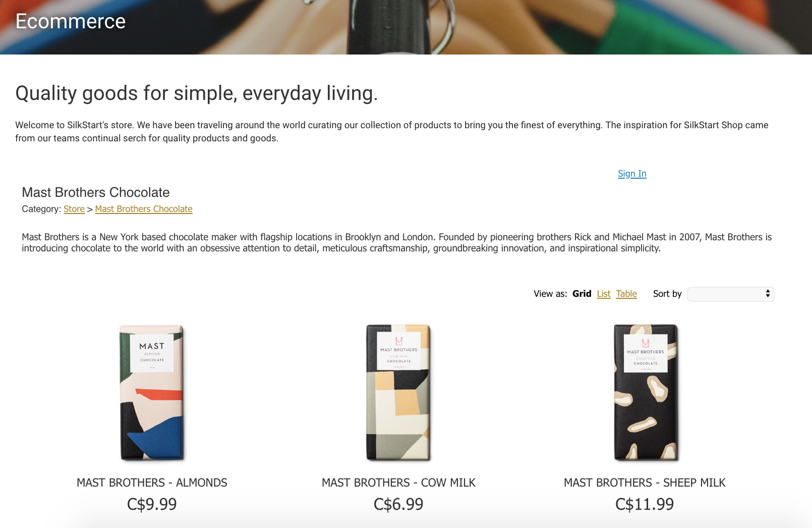Click the Quality goods page headline

point(196,93)
